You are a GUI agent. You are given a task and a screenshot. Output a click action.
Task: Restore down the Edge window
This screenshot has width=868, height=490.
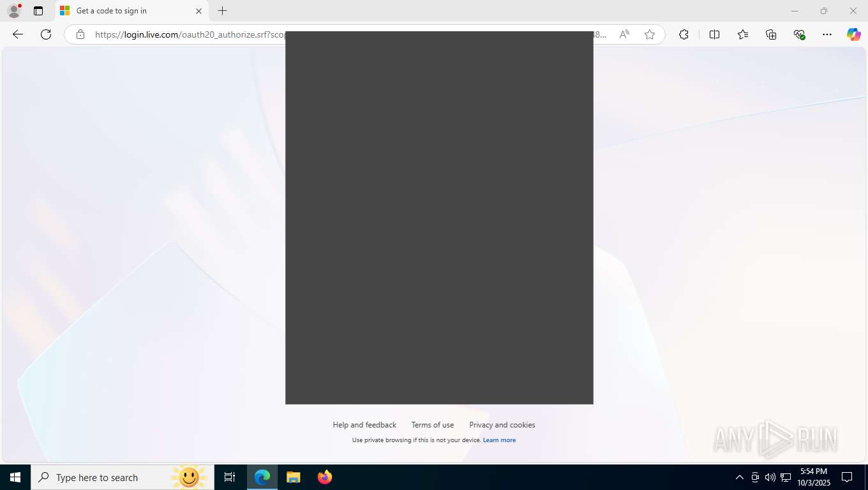point(824,11)
